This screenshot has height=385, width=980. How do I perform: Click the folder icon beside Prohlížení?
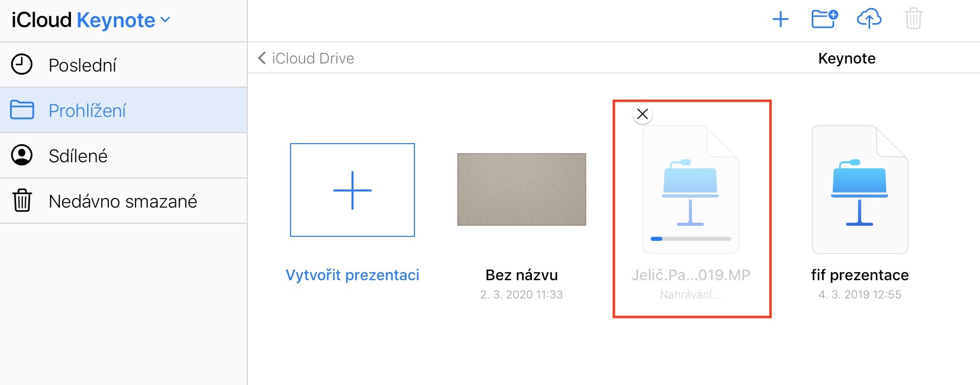click(22, 110)
